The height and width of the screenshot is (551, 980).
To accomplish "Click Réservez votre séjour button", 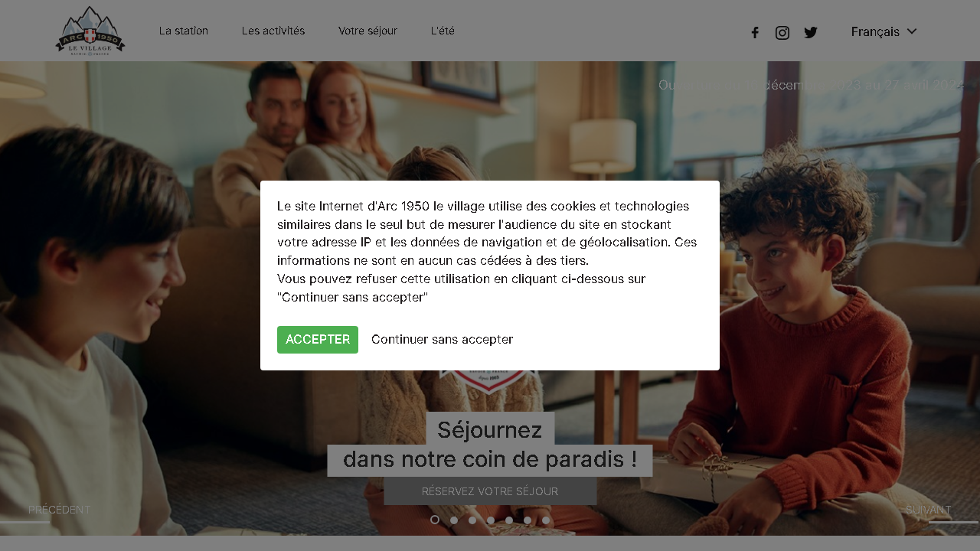I will point(490,491).
